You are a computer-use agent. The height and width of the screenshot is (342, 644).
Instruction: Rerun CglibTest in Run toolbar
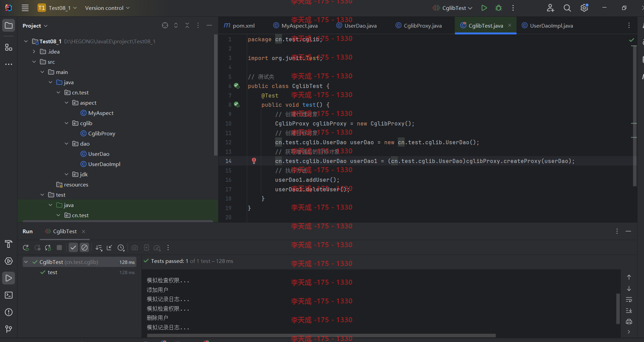pyautogui.click(x=26, y=248)
